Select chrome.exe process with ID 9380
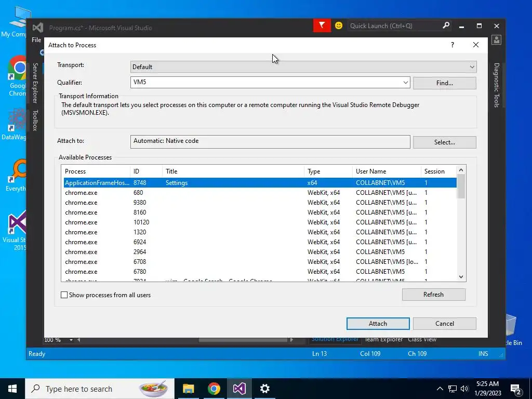Screen dimensions: 532x399 pyautogui.click(x=260, y=202)
